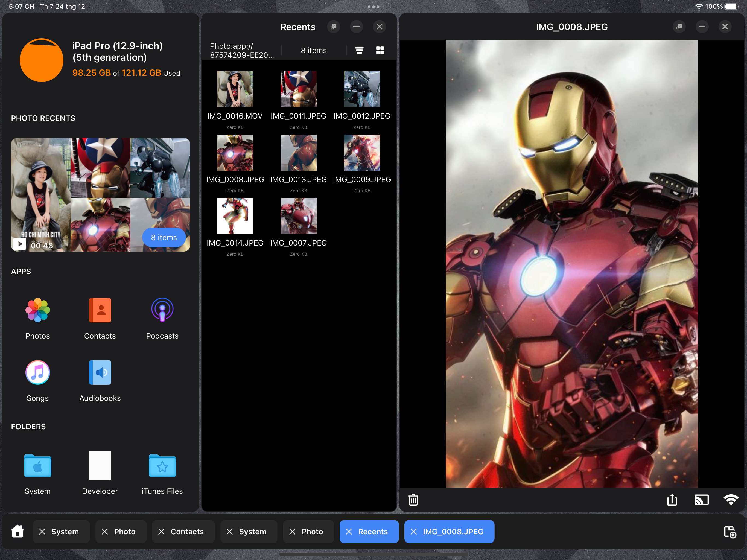Screen dimensions: 747x560
Task: Close the IMG_0008.JPEG tab via its X
Action: click(414, 531)
